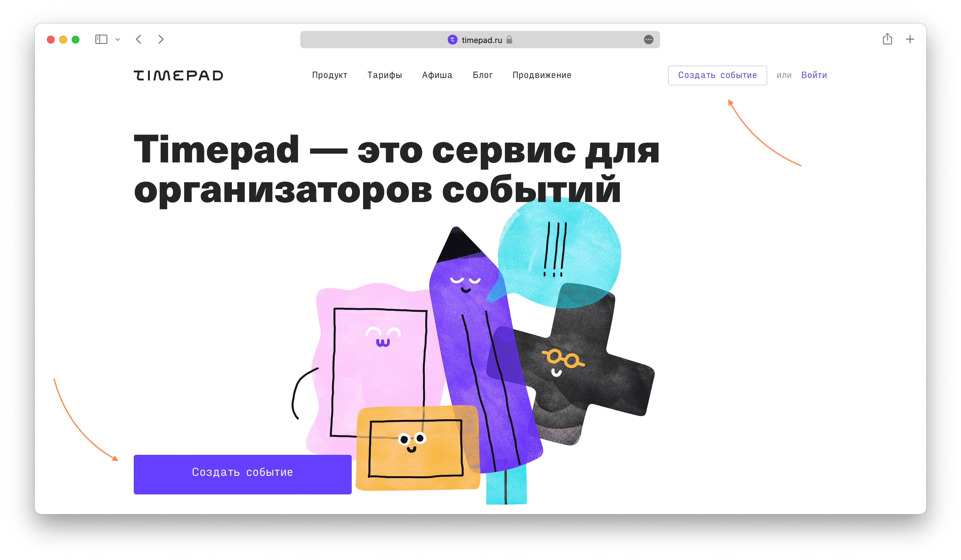Open the Продукт menu item
This screenshot has height=560, width=961.
click(x=329, y=75)
